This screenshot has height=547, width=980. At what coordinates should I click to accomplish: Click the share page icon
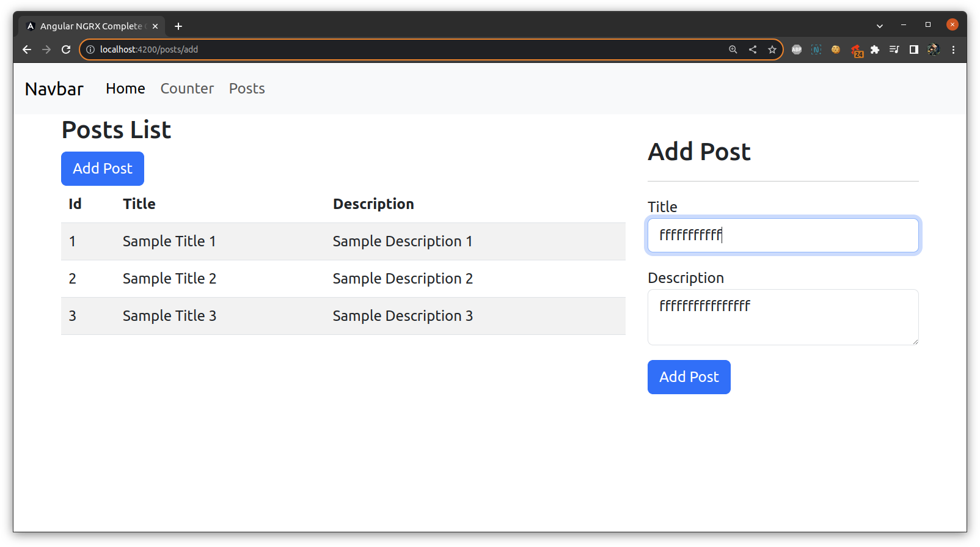point(753,50)
